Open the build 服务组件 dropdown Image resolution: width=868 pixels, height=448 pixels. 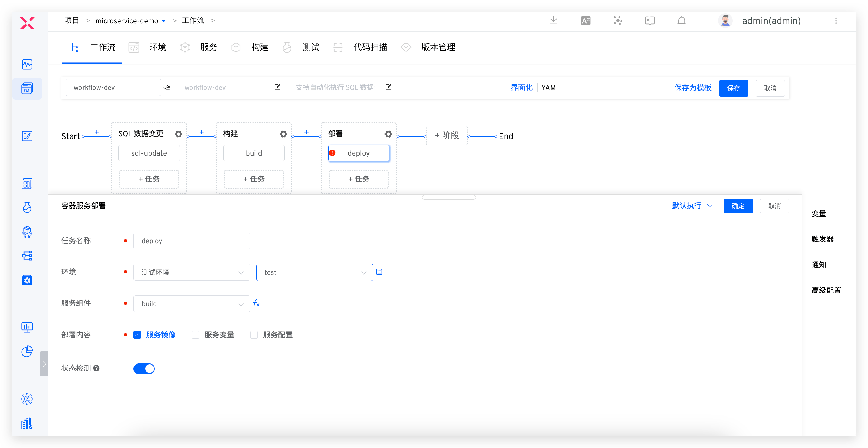tap(192, 303)
